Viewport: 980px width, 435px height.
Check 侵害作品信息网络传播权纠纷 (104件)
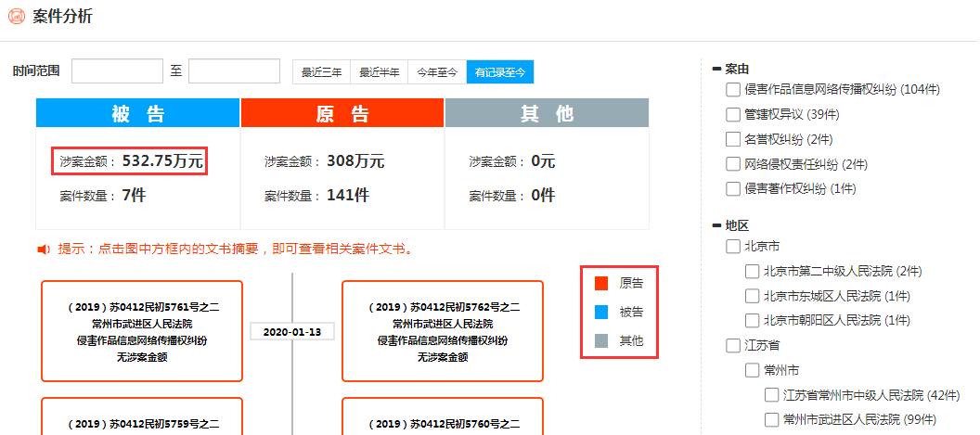point(732,90)
